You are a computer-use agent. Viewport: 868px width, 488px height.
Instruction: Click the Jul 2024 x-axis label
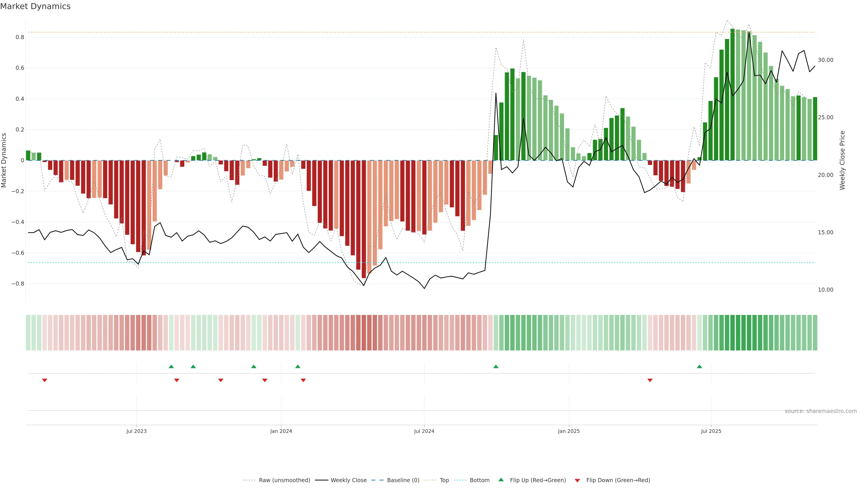(x=424, y=431)
